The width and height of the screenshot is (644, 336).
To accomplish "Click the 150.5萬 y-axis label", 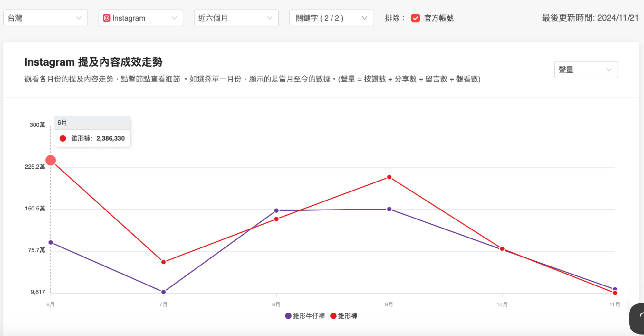I will click(35, 209).
